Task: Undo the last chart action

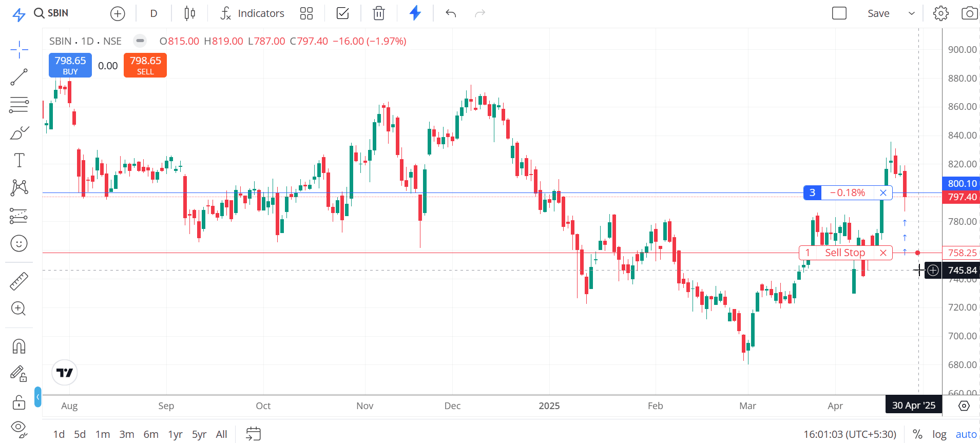Action: [451, 13]
